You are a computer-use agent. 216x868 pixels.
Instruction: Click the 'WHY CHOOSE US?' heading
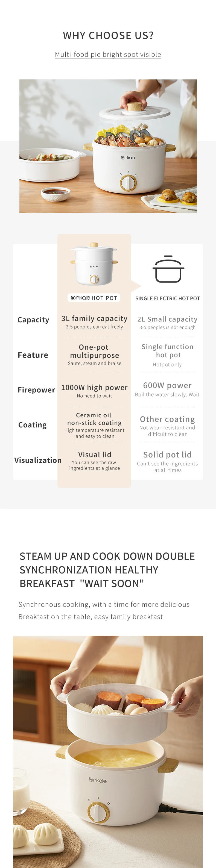click(x=108, y=35)
